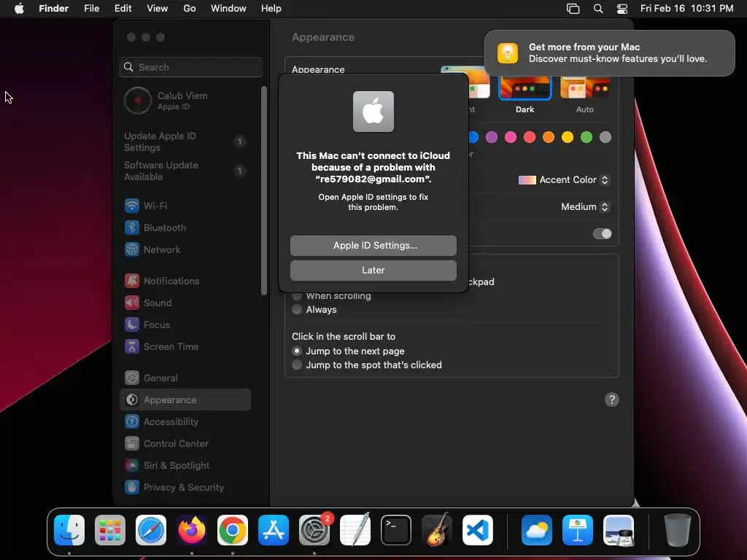Select Accessibility in the sidebar
The image size is (747, 560).
coord(185,422)
